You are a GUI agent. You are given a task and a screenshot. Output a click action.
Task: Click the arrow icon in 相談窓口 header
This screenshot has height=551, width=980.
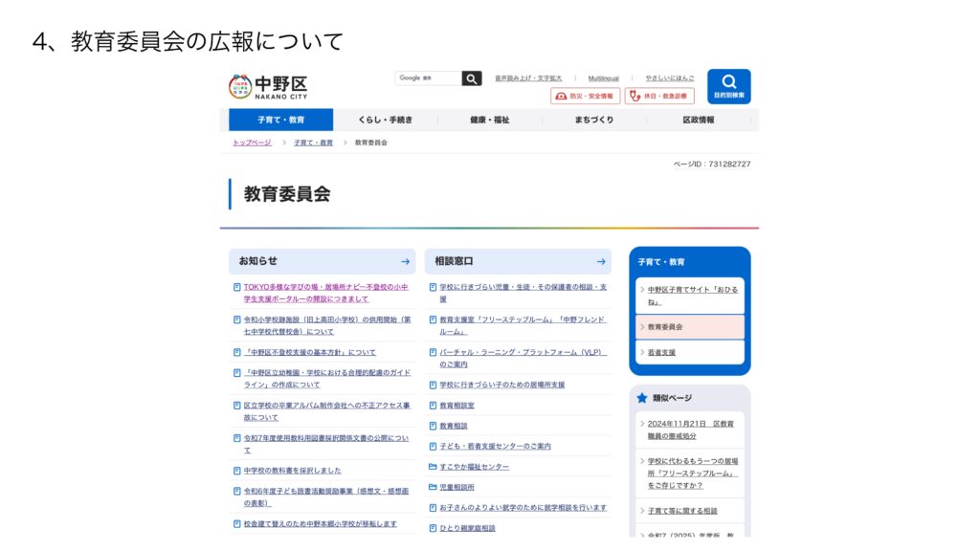pyautogui.click(x=601, y=261)
